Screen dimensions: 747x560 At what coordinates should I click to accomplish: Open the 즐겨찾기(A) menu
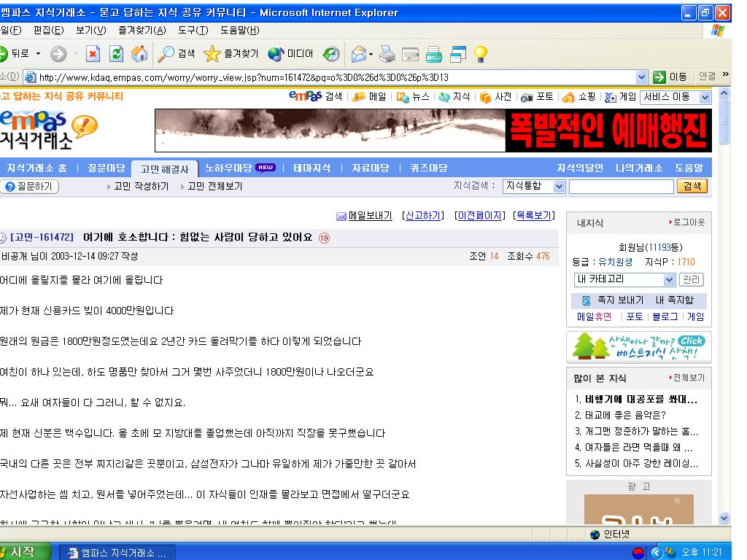point(142,30)
